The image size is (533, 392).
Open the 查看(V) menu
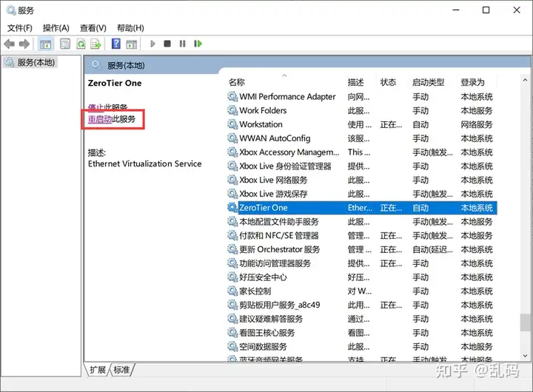(x=93, y=28)
